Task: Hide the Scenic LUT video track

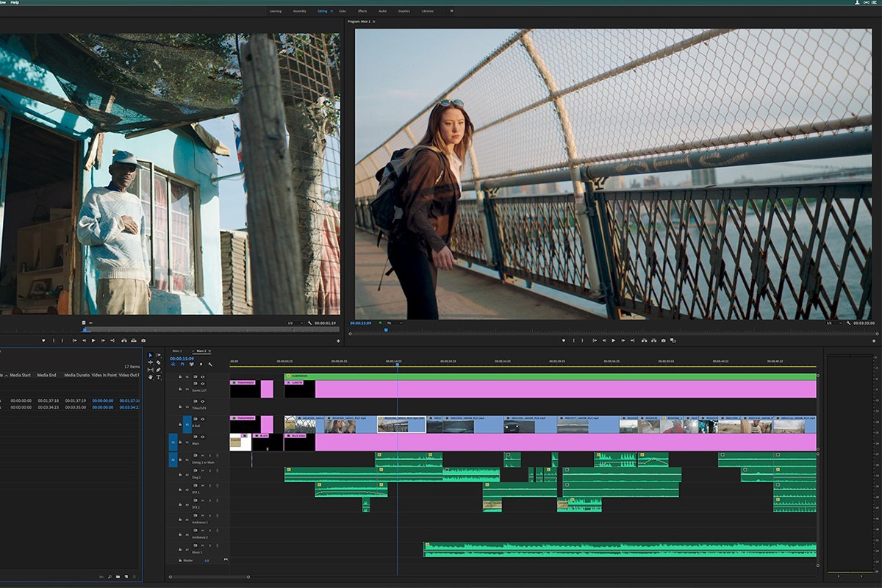Action: click(x=203, y=384)
